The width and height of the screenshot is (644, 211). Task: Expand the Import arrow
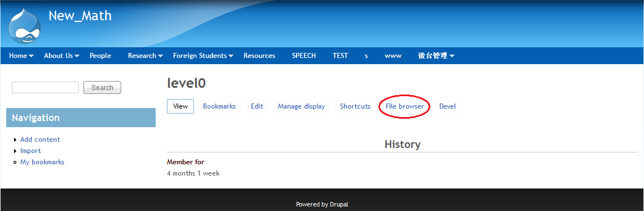click(x=15, y=151)
